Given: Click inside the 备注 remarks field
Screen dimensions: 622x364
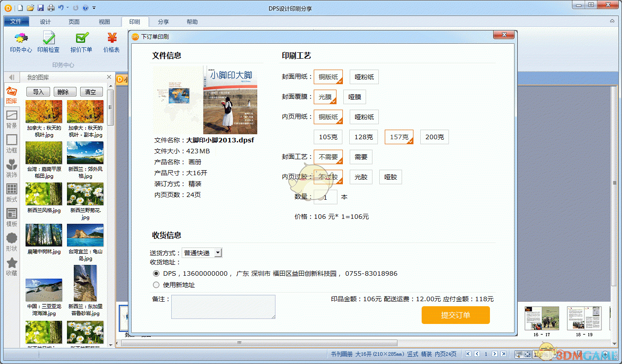Looking at the screenshot, I should (x=223, y=307).
